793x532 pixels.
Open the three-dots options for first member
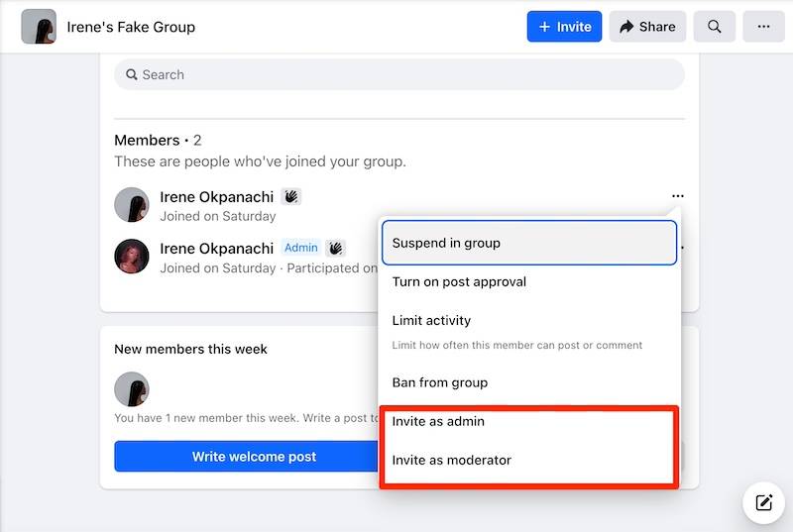[677, 196]
